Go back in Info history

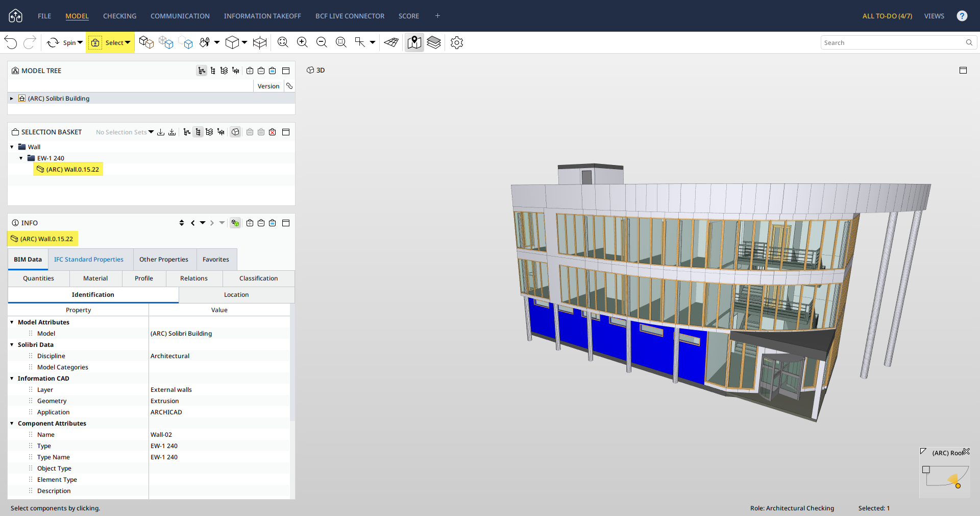pyautogui.click(x=193, y=223)
